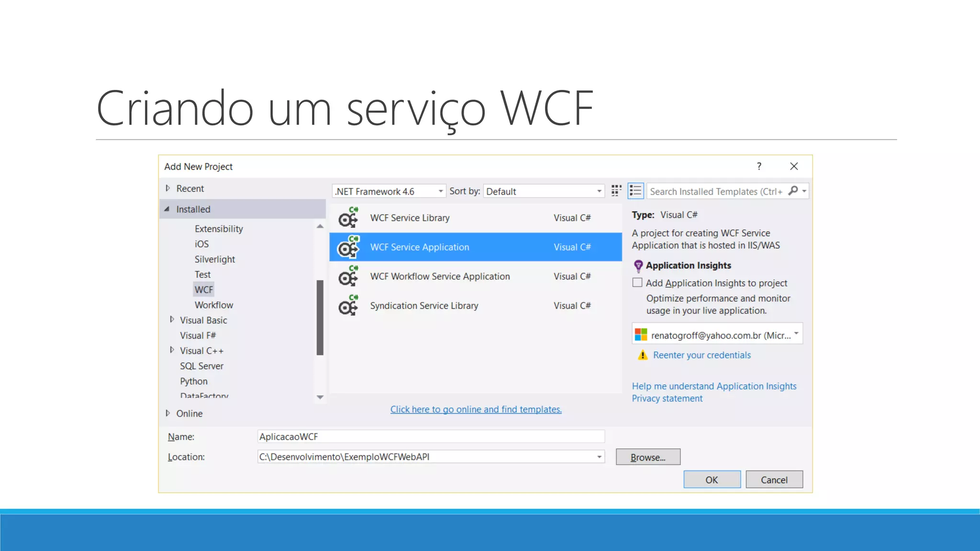Viewport: 980px width, 551px height.
Task: Select WCF Service Library row text
Action: (410, 218)
